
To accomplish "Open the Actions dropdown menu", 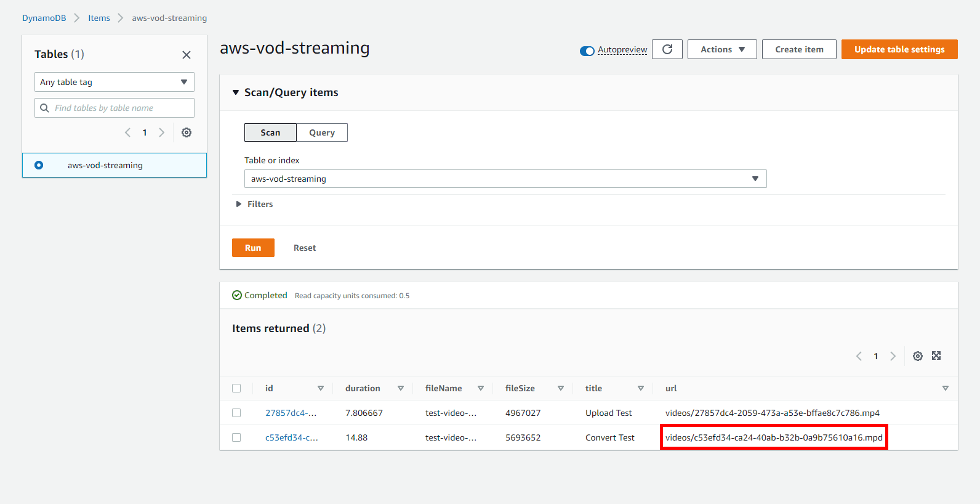I will pos(722,49).
